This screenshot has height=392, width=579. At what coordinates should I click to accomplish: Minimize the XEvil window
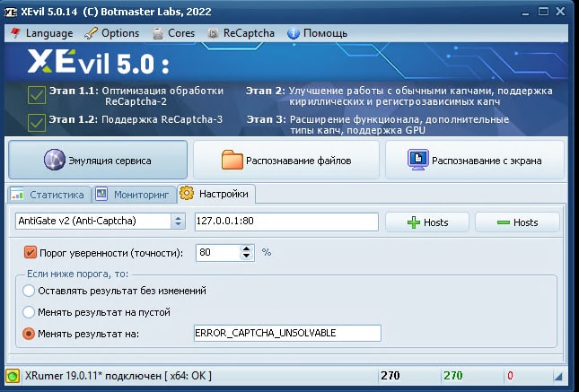point(526,13)
